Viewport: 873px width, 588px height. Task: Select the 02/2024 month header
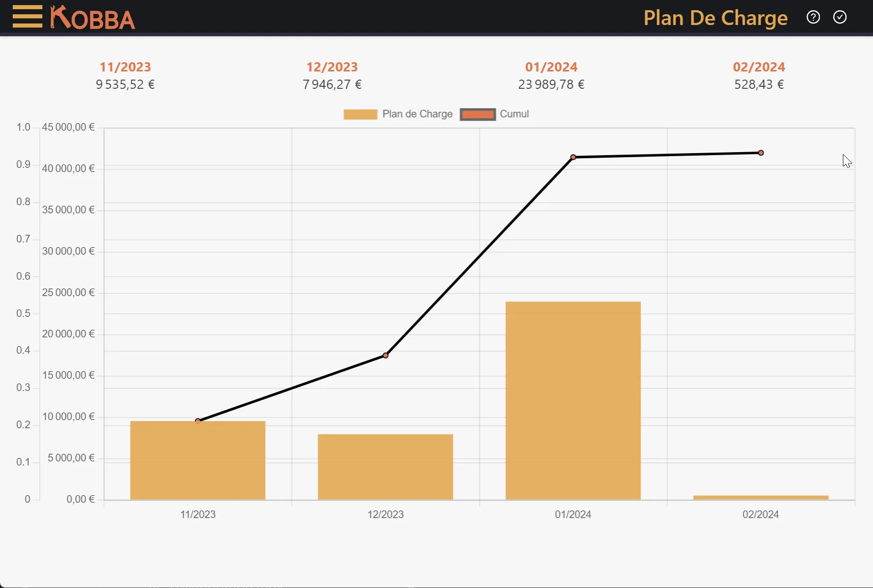click(759, 67)
